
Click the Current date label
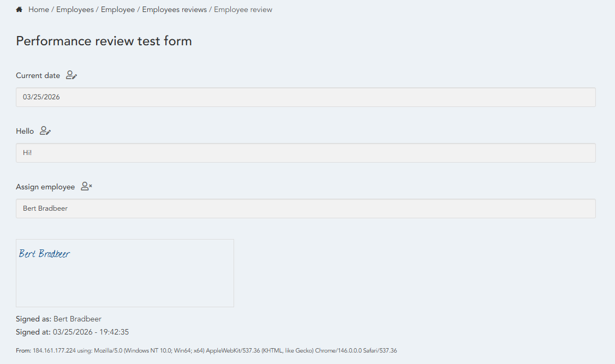pos(38,75)
